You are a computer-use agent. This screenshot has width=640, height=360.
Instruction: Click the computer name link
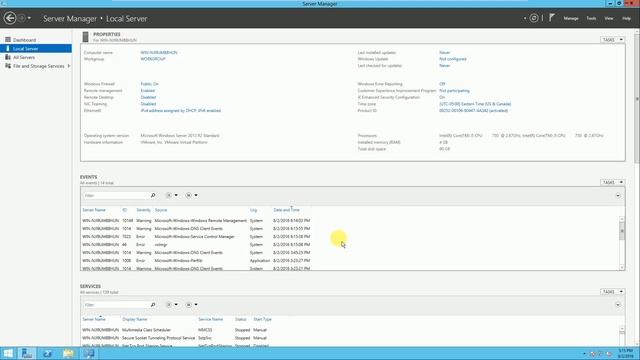coord(159,53)
